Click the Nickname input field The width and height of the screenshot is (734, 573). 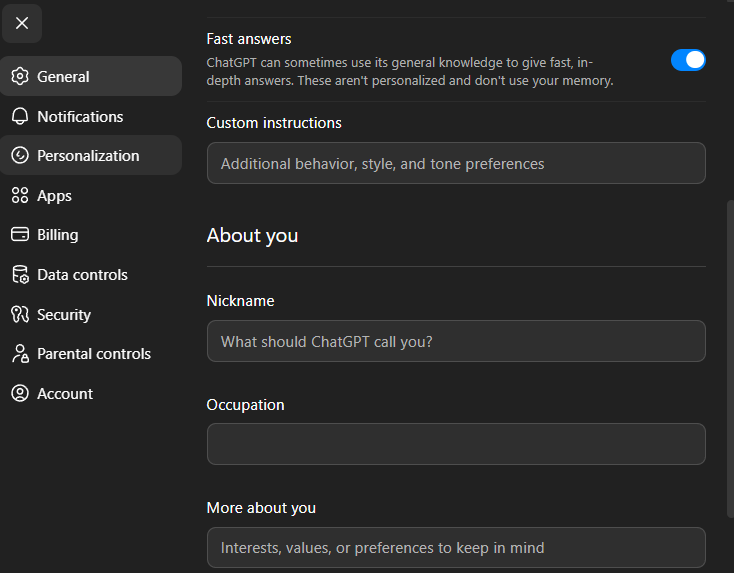456,341
